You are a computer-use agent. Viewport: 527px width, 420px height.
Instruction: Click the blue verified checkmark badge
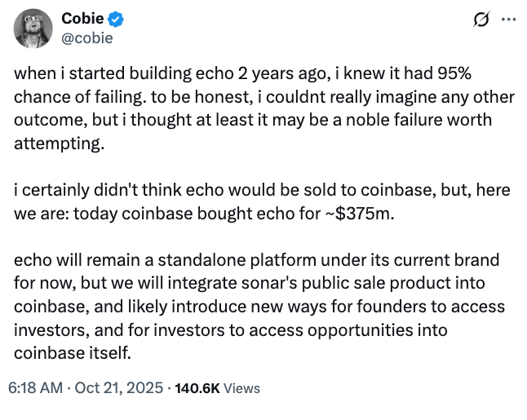click(x=115, y=19)
